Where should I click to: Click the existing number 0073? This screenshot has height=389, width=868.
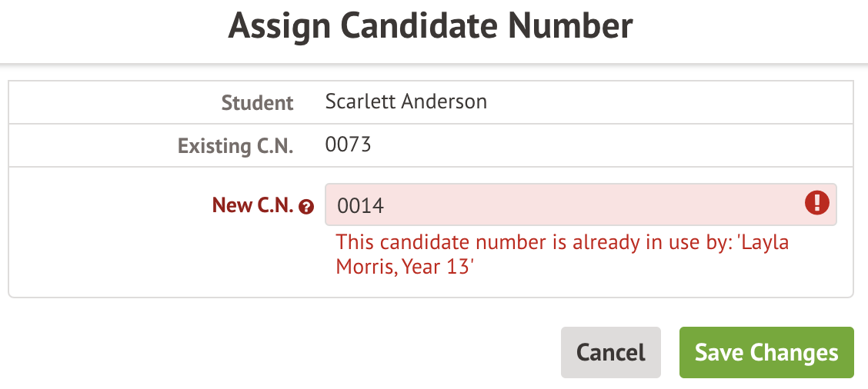[348, 145]
